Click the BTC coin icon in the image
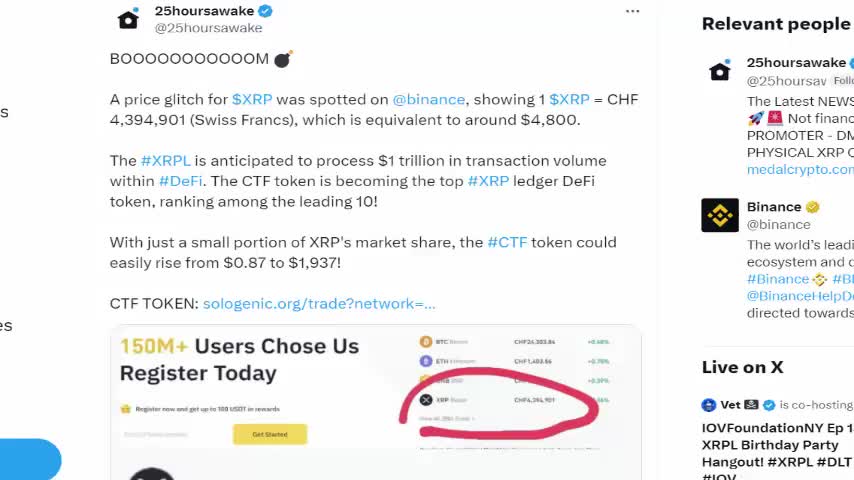This screenshot has height=480, width=854. [x=426, y=341]
